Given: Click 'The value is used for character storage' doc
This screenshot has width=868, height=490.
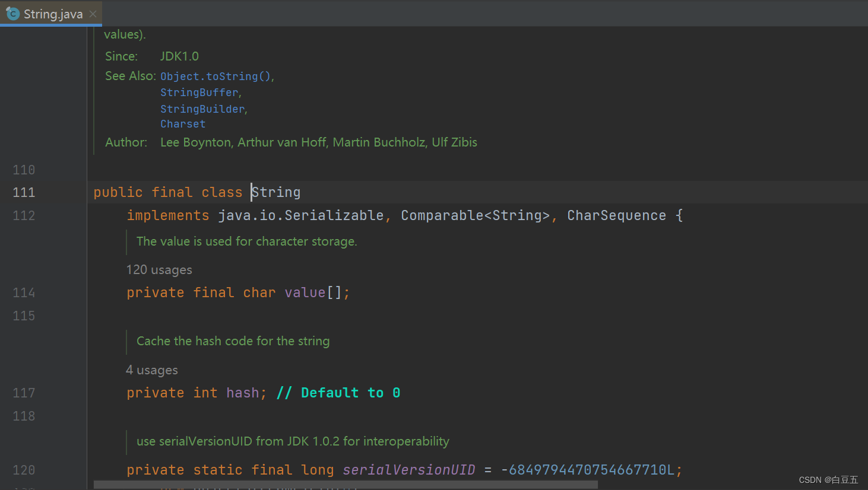Looking at the screenshot, I should click(247, 241).
